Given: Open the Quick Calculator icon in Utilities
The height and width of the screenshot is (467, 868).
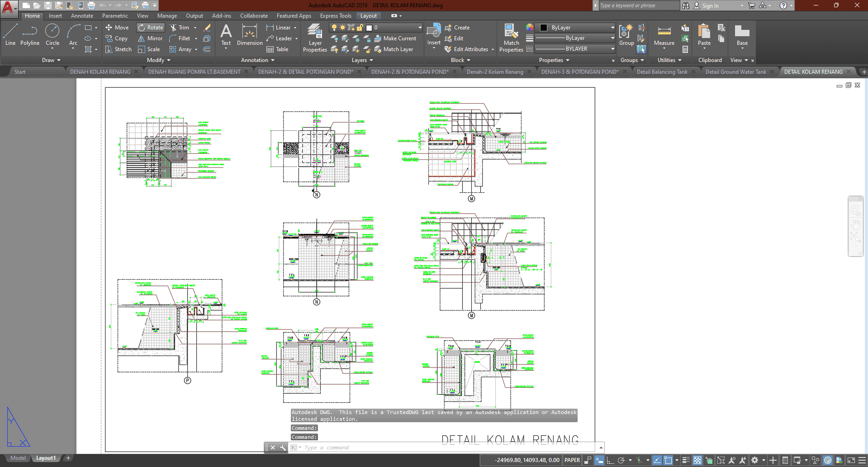Looking at the screenshot, I should point(685,49).
